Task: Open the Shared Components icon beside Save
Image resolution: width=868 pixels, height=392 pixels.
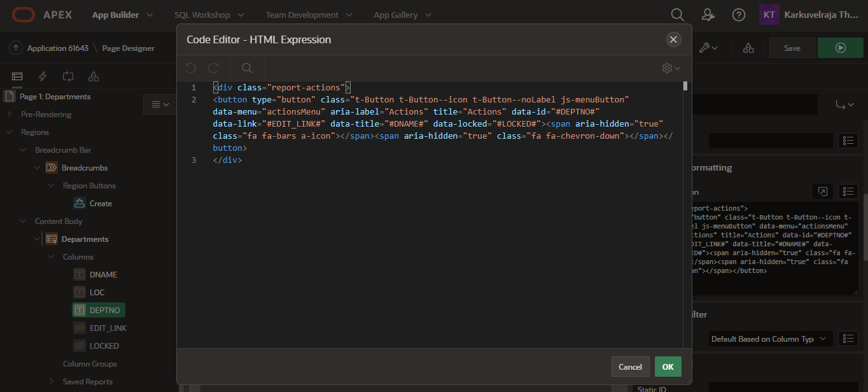Action: click(748, 48)
